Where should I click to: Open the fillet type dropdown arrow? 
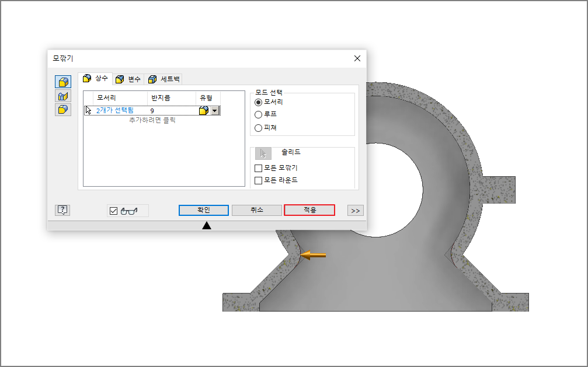[215, 111]
